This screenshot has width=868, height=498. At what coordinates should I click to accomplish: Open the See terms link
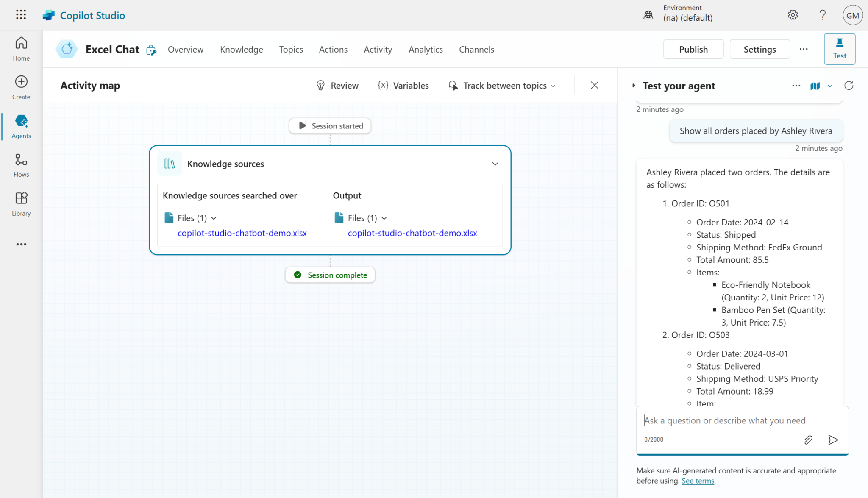(697, 481)
